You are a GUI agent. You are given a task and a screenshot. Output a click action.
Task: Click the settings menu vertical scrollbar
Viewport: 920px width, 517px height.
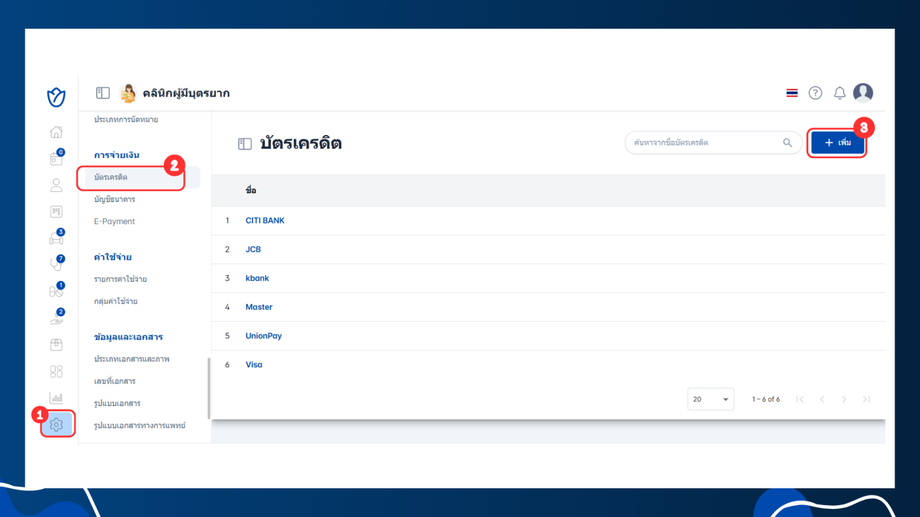(x=209, y=388)
